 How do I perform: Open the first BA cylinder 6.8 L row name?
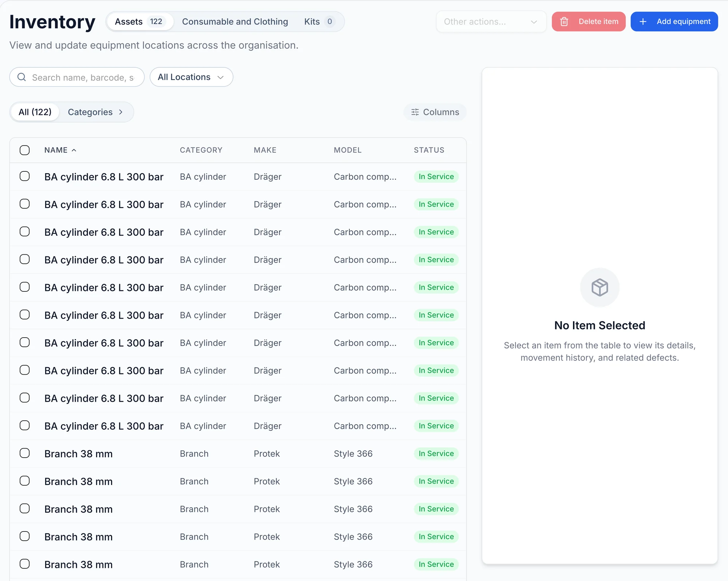point(104,177)
